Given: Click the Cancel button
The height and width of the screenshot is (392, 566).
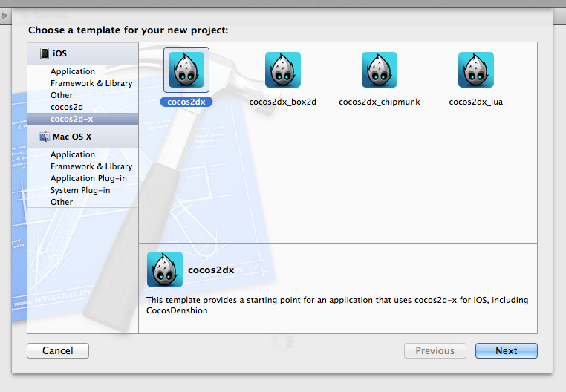Looking at the screenshot, I should click(x=58, y=350).
